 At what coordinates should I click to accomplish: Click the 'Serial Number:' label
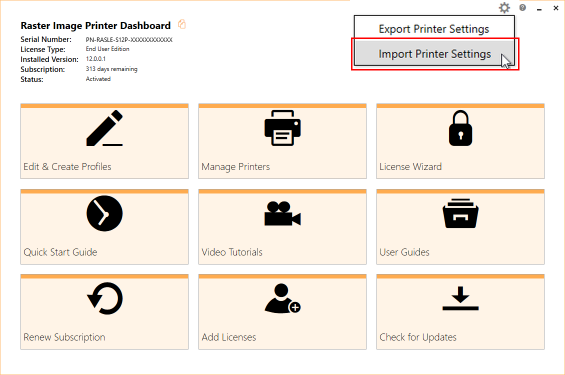click(x=46, y=39)
